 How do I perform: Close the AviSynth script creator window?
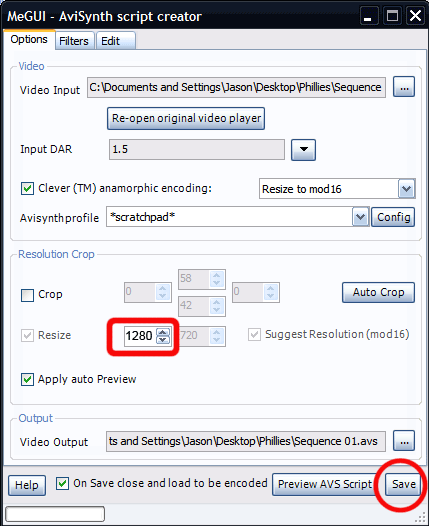point(415,16)
